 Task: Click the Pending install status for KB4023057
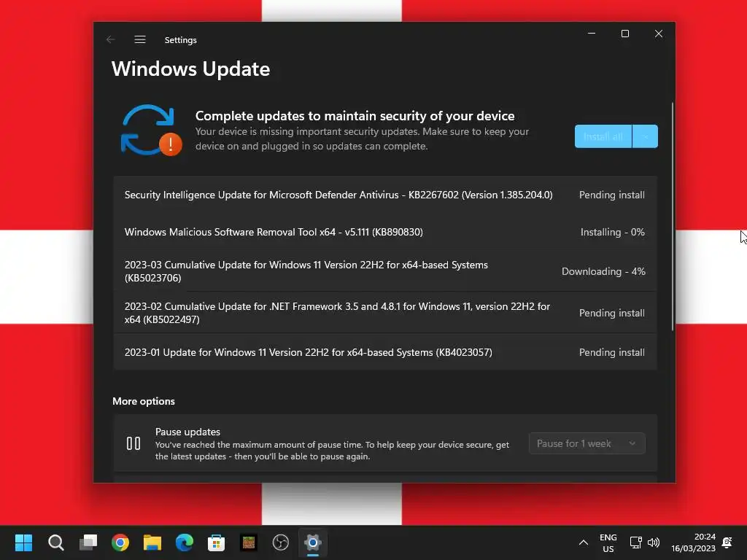[612, 352]
